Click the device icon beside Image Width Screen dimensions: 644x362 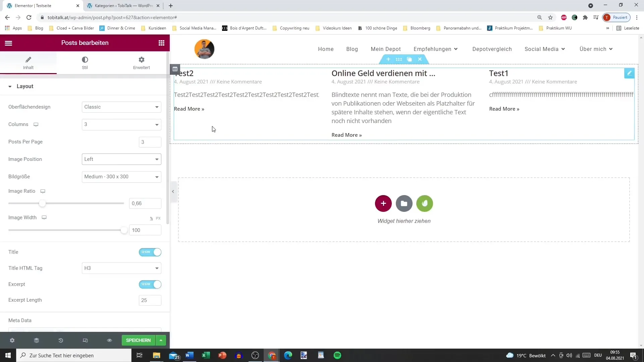pyautogui.click(x=44, y=218)
